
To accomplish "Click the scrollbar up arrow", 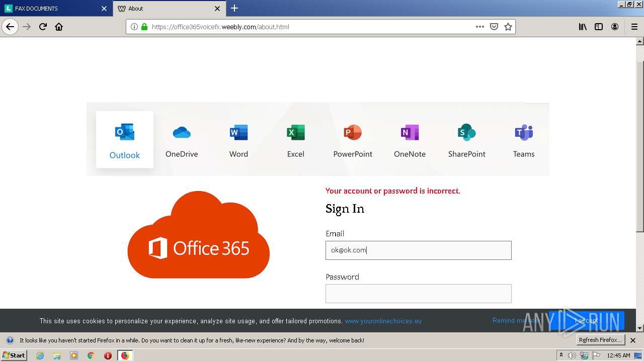I will click(x=640, y=42).
